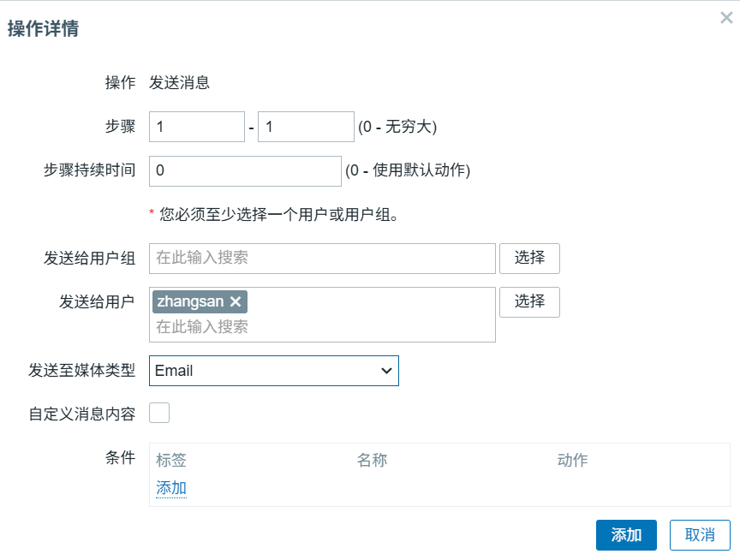Close the 操作详情 dialog with the X icon
Screen dimensions: 740x560
pos(726,18)
